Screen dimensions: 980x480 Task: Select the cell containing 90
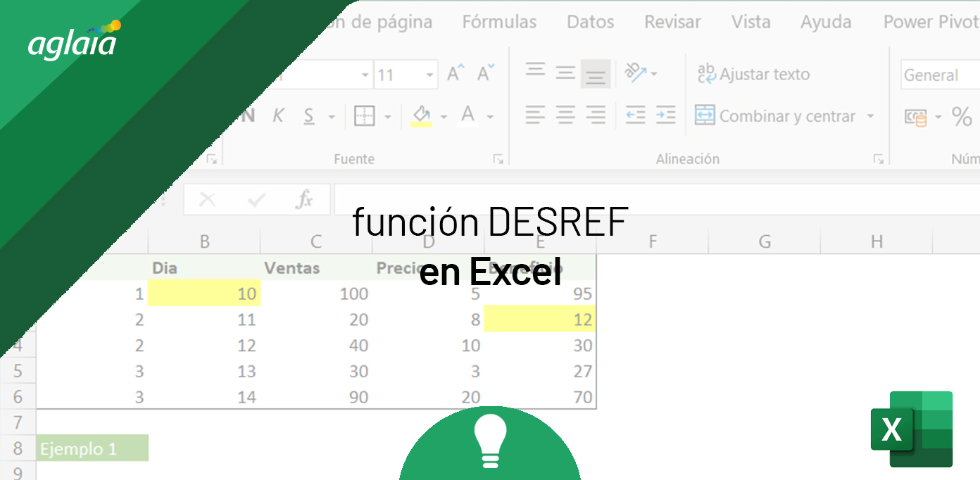click(316, 397)
